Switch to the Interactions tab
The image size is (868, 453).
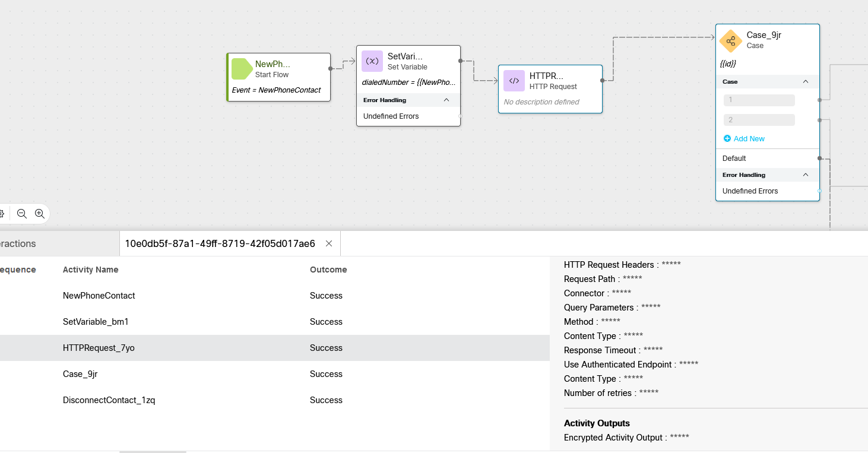18,243
